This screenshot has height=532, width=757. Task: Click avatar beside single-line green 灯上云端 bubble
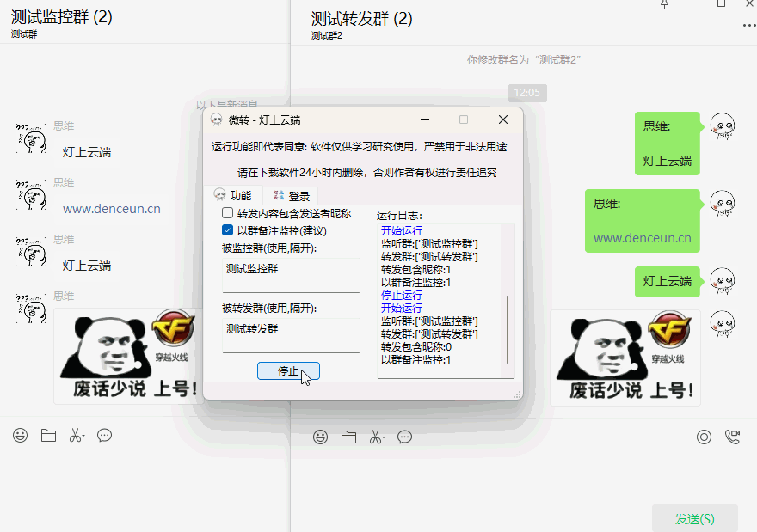pyautogui.click(x=723, y=281)
